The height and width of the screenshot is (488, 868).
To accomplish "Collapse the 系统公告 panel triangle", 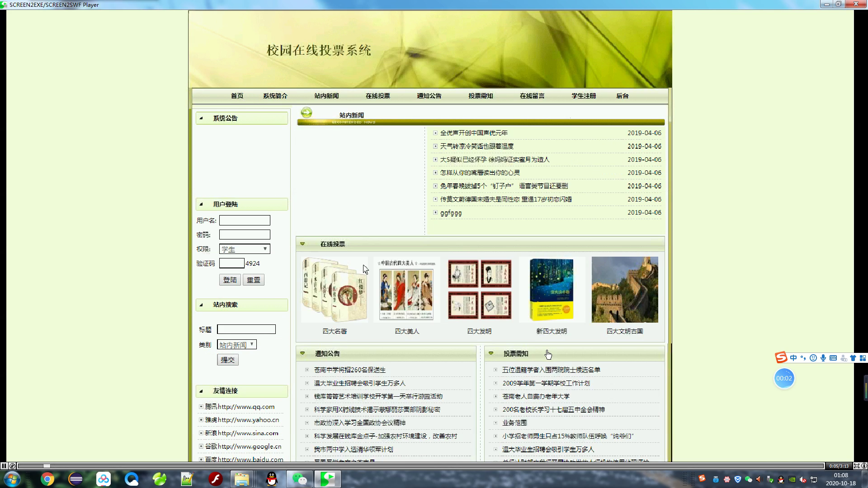I will coord(202,118).
